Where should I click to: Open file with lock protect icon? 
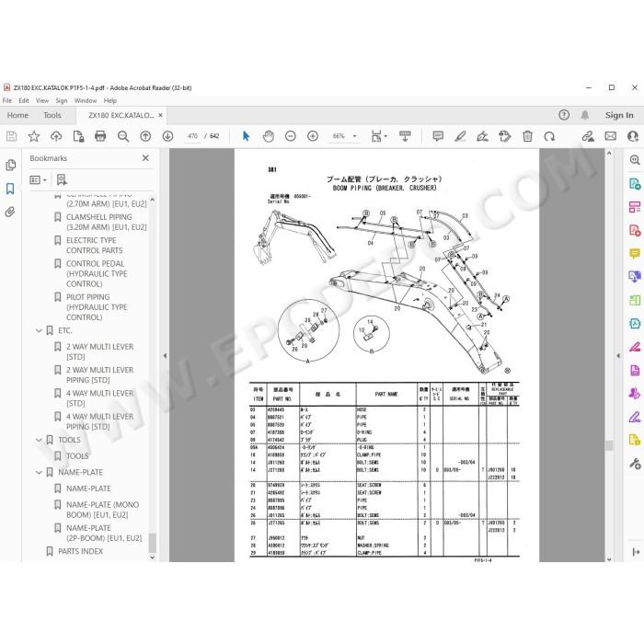pyautogui.click(x=78, y=136)
